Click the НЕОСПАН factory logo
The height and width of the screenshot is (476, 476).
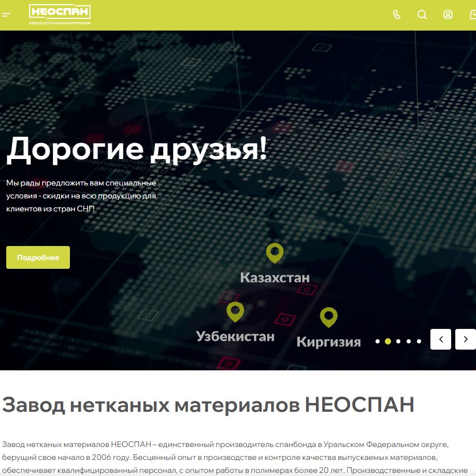tap(60, 14)
